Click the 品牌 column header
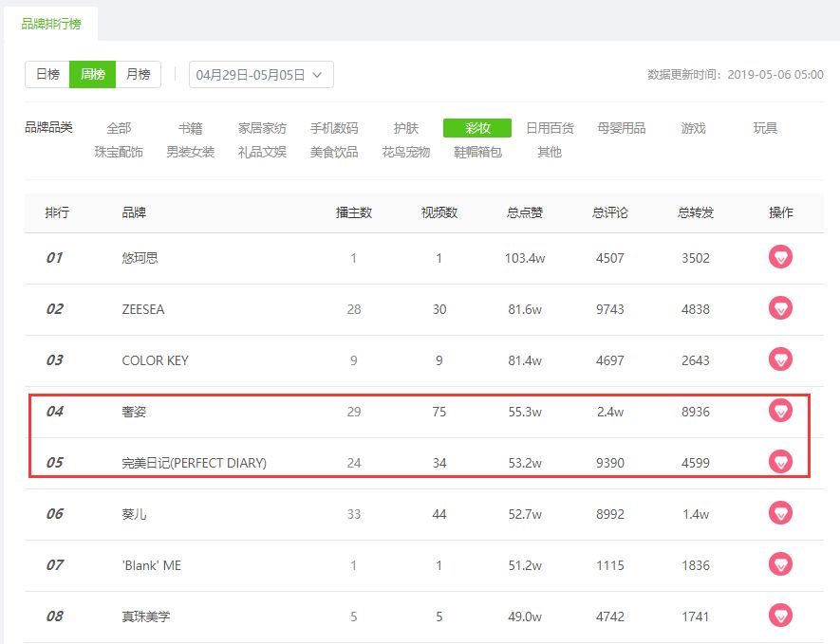This screenshot has width=840, height=644. pyautogui.click(x=134, y=212)
